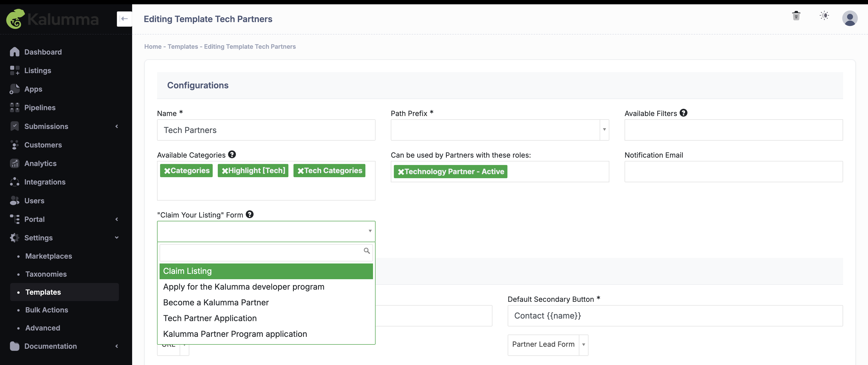Click the Default Secondary Button field
Screen dimensions: 868x365
pos(675,316)
